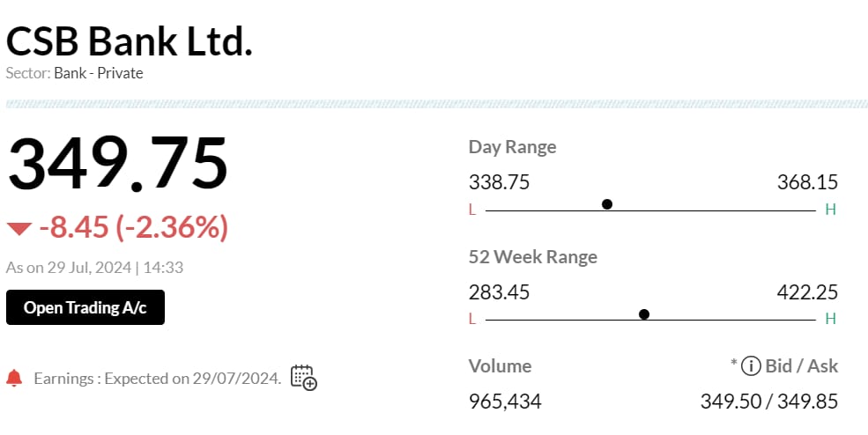Click the bid/ask value 349.50 / 349.85
This screenshot has height=435, width=868.
click(768, 402)
